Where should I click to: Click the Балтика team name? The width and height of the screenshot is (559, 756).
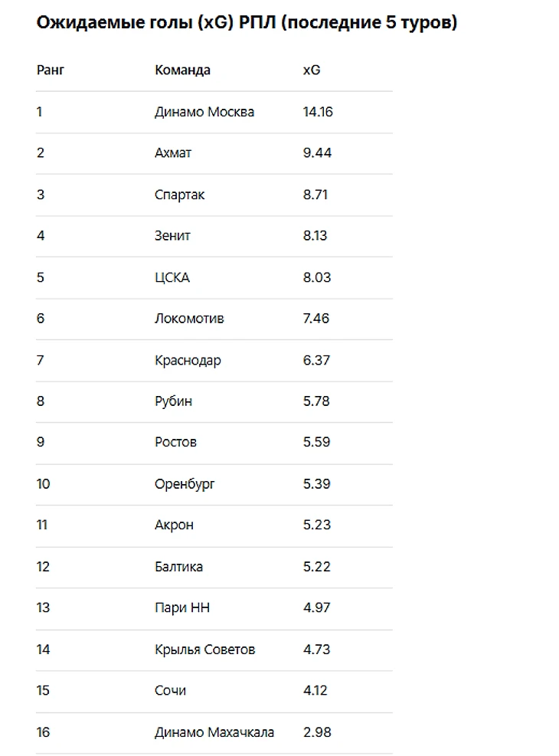coord(178,567)
